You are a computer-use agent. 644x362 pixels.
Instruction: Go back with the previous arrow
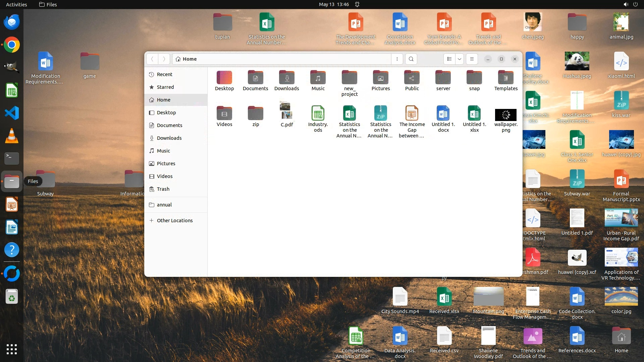152,59
